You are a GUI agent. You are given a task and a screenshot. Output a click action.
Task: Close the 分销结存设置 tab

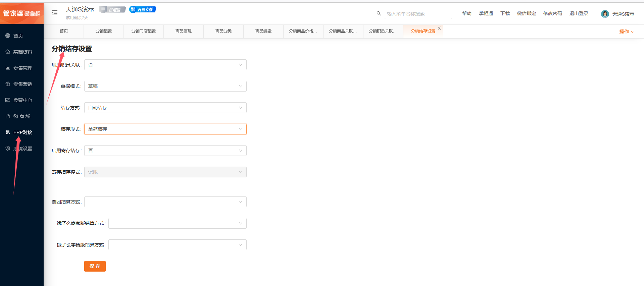coord(439,28)
